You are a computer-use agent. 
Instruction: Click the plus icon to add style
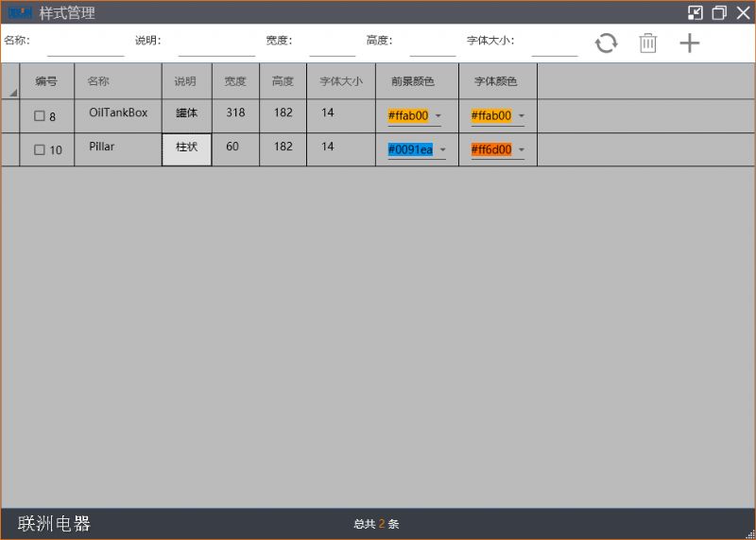point(690,43)
